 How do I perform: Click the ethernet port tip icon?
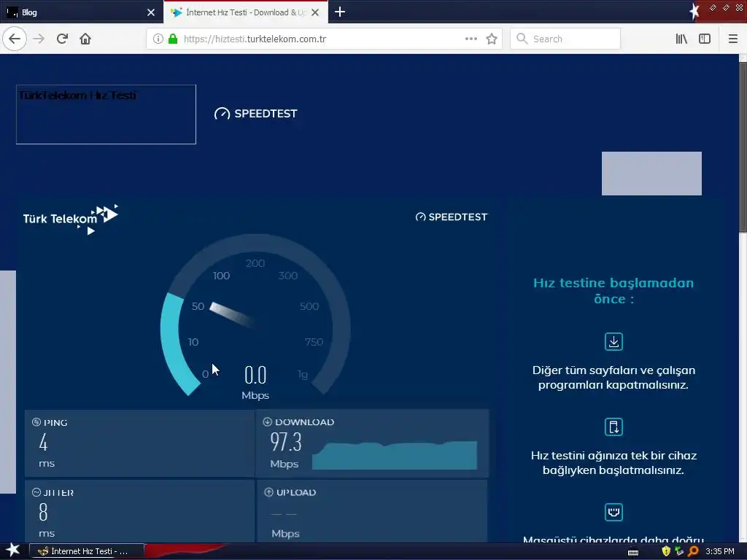(x=614, y=512)
